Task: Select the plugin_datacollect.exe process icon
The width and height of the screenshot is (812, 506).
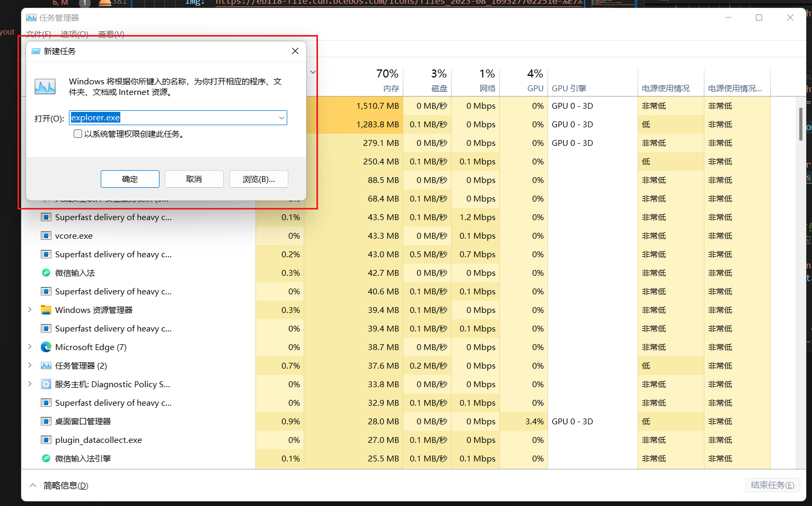Action: point(46,440)
